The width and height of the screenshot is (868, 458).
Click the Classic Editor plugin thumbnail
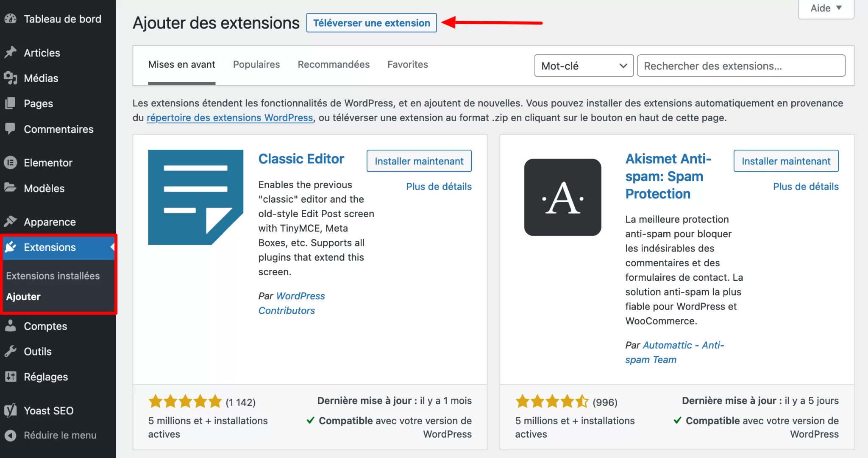coord(195,197)
